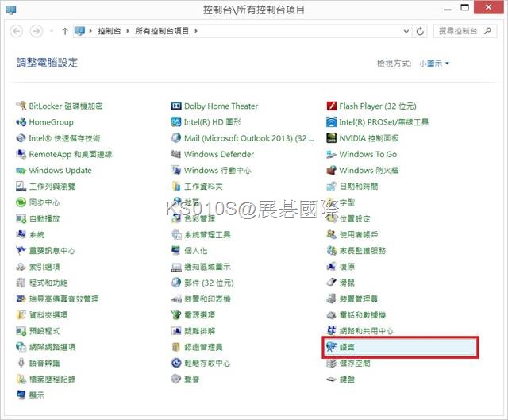
Task: Open Intel(R) PROSet/無線工具 link
Action: (x=383, y=121)
